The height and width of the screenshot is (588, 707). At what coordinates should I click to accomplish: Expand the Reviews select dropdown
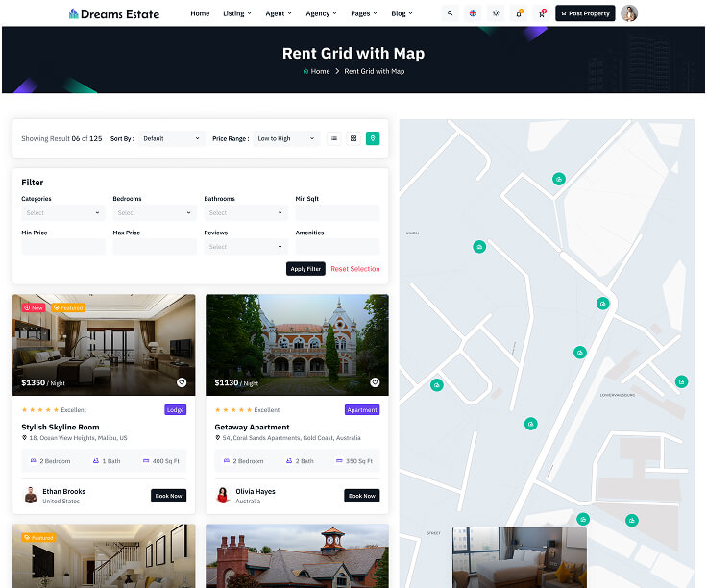click(x=246, y=247)
